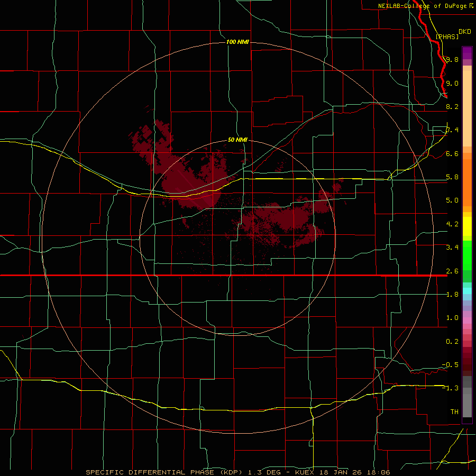The width and height of the screenshot is (476, 476).
Task: Click the 8.2 scale value
Action: coord(452,106)
